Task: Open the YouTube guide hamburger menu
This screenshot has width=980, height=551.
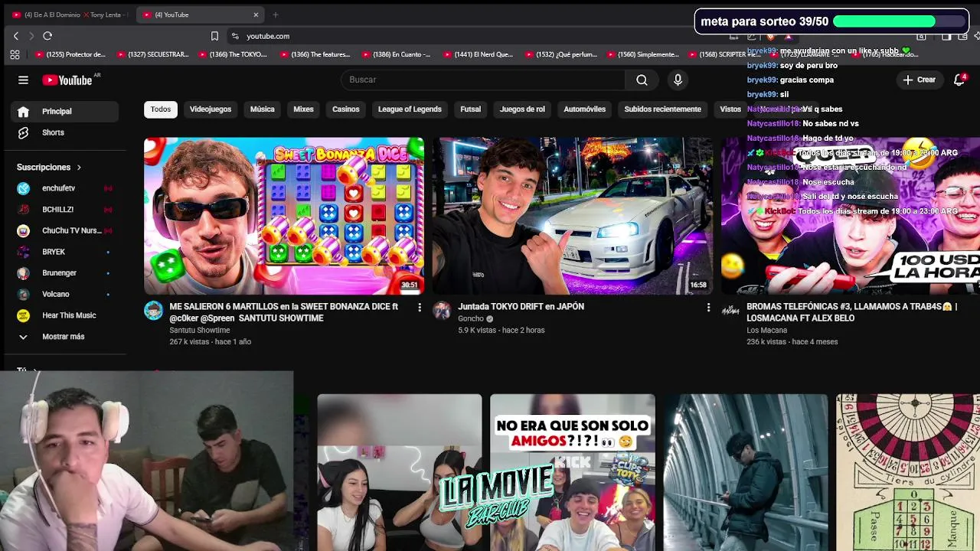Action: click(x=23, y=80)
